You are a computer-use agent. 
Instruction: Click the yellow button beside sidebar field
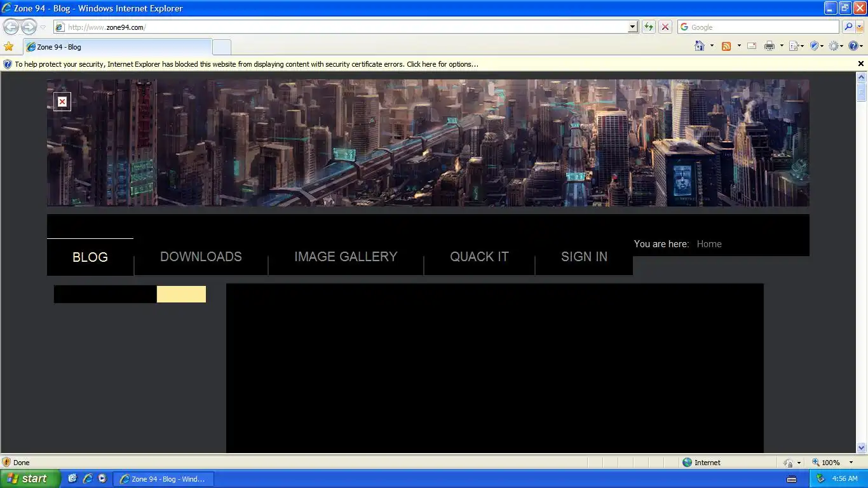pyautogui.click(x=181, y=294)
